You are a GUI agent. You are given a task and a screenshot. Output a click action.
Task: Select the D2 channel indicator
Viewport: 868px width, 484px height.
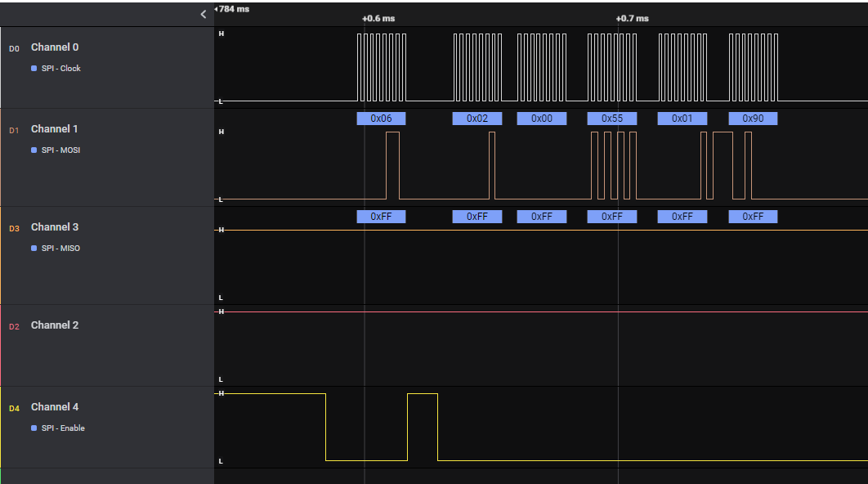[x=13, y=326]
